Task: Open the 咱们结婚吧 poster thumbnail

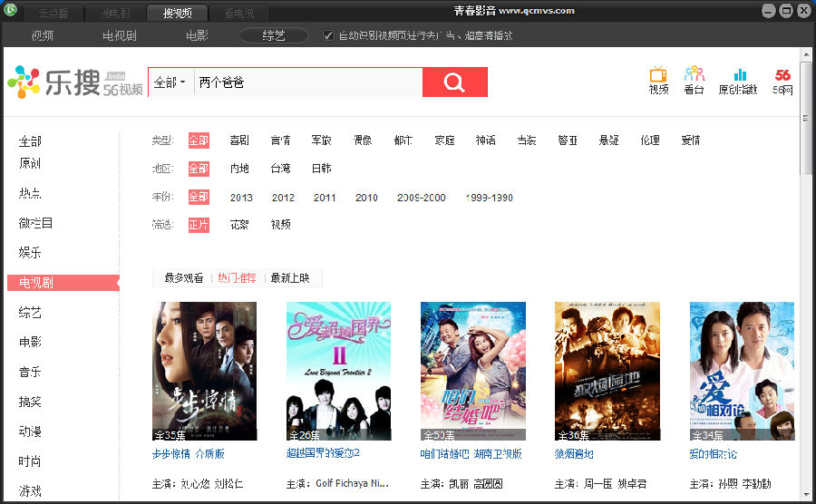Action: [x=473, y=371]
